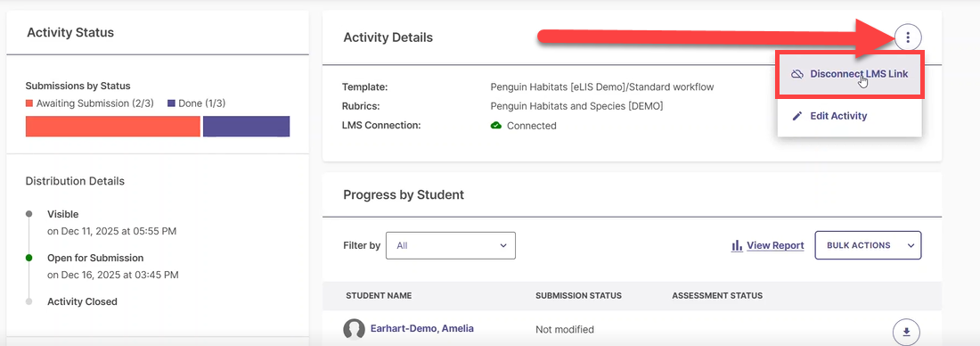Click the green cloud Connected icon

(496, 125)
